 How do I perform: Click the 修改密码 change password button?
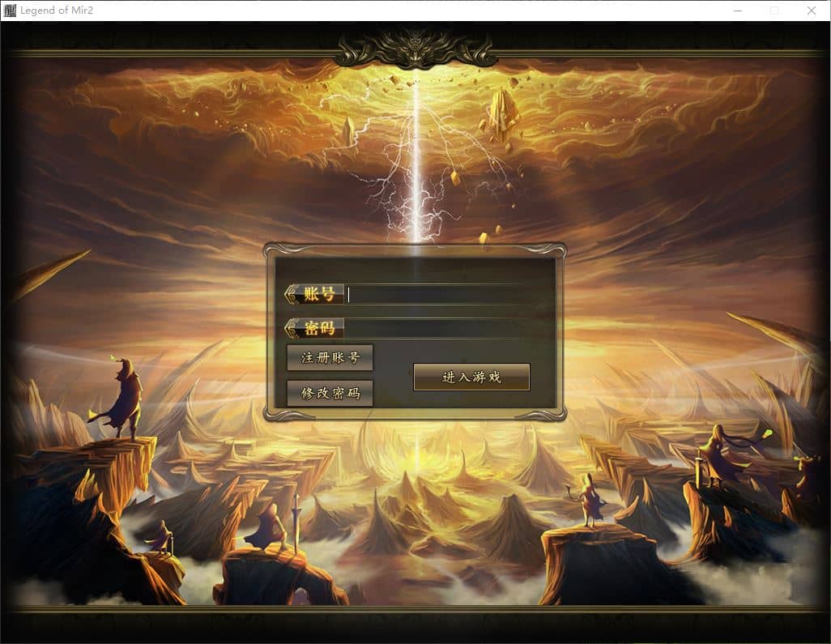pos(330,393)
